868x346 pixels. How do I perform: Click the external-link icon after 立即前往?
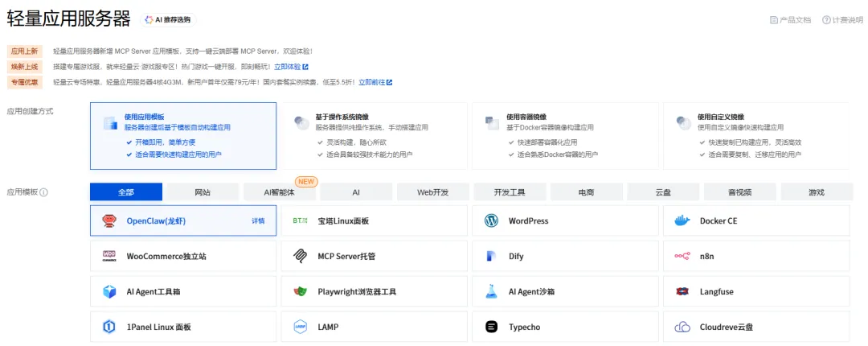(389, 82)
